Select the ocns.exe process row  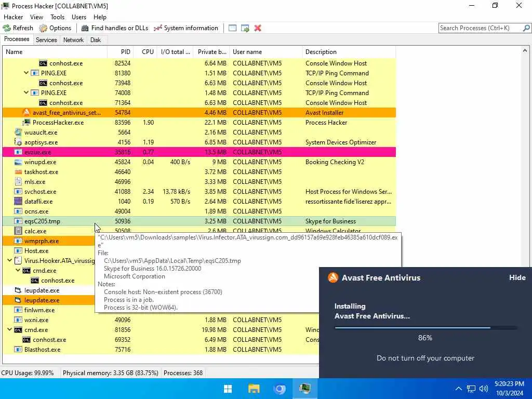point(199,211)
